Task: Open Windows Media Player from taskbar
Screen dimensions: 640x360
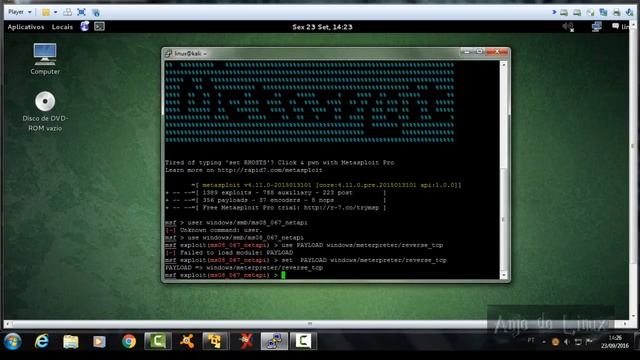Action: pos(99,342)
